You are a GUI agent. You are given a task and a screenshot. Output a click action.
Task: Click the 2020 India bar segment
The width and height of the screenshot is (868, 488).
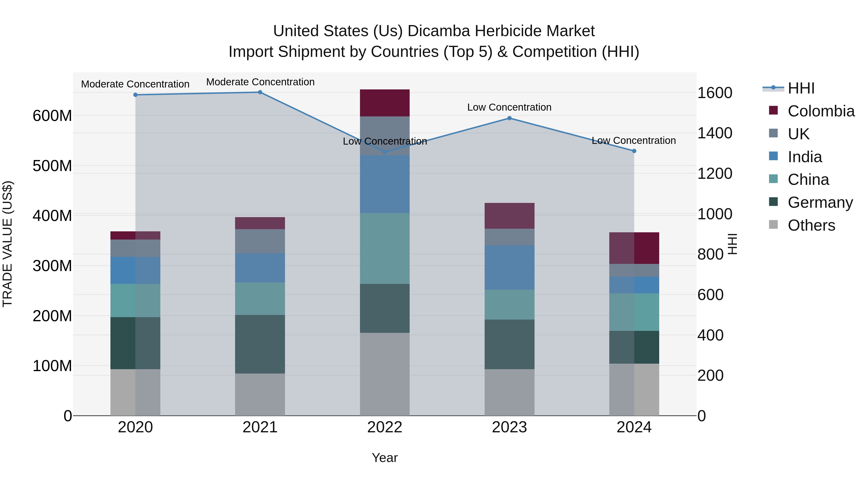(x=136, y=270)
